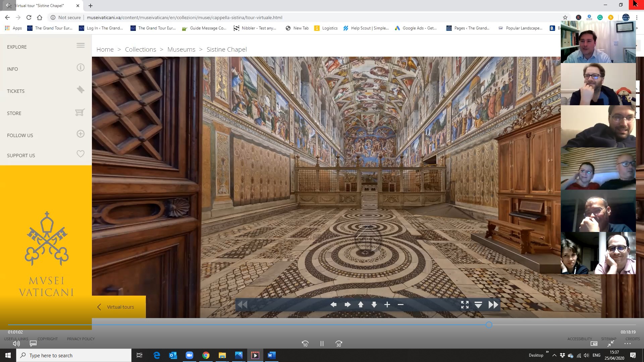This screenshot has height=362, width=644.
Task: Skip back 10 seconds in video player
Action: coord(305,344)
